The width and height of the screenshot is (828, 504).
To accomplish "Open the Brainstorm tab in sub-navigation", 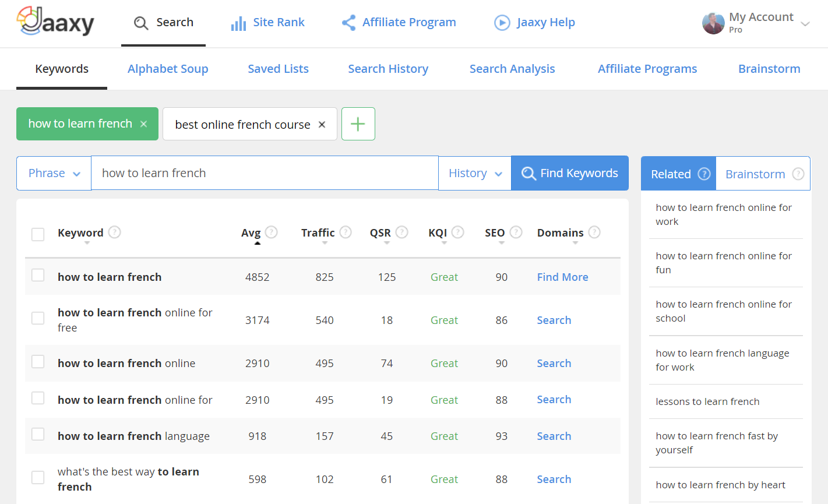I will [x=769, y=69].
